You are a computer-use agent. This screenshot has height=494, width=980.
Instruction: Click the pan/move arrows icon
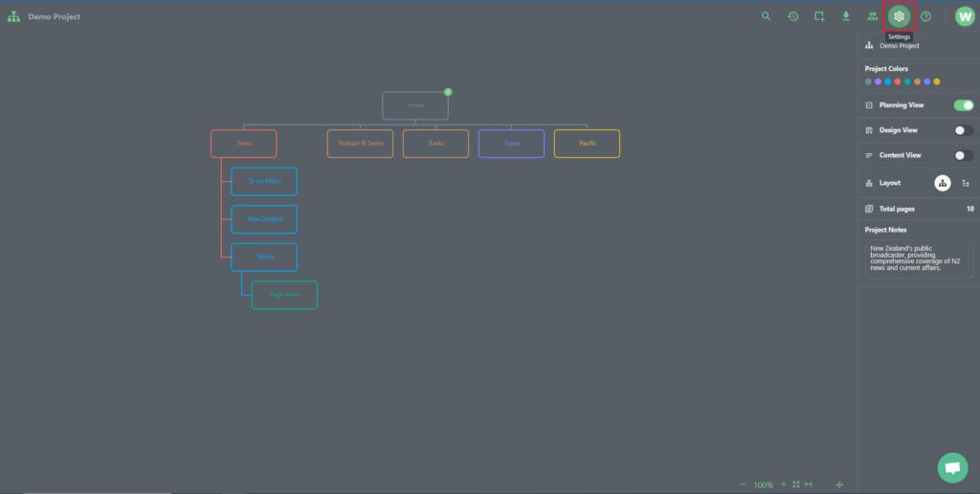coord(839,484)
